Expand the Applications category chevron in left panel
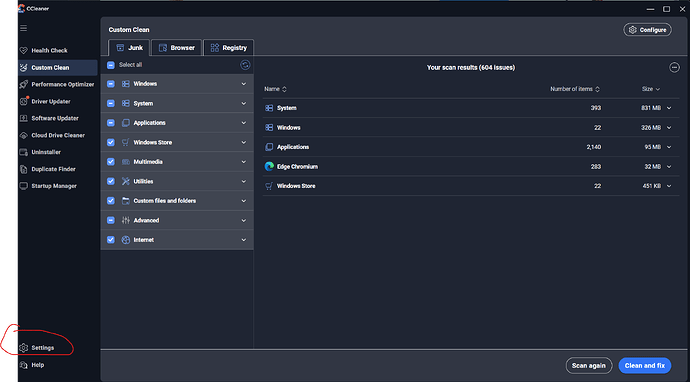This screenshot has height=382, width=690. pyautogui.click(x=244, y=123)
